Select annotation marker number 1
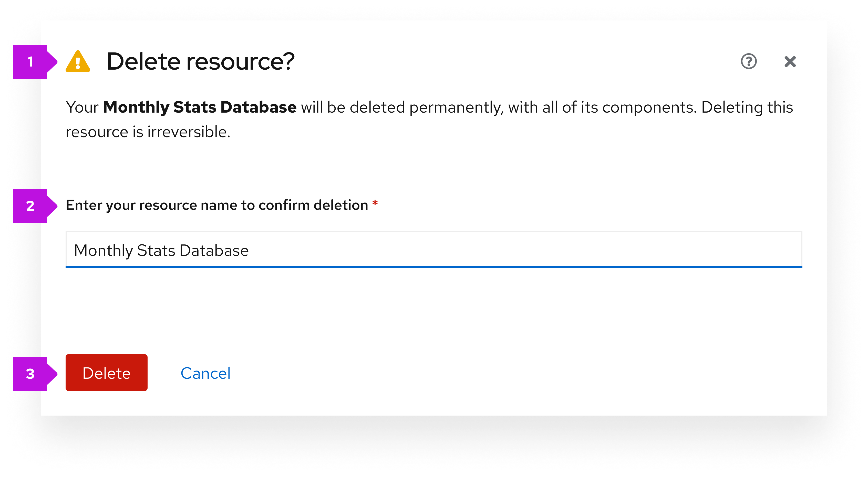Image resolution: width=868 pixels, height=477 pixels. point(31,62)
